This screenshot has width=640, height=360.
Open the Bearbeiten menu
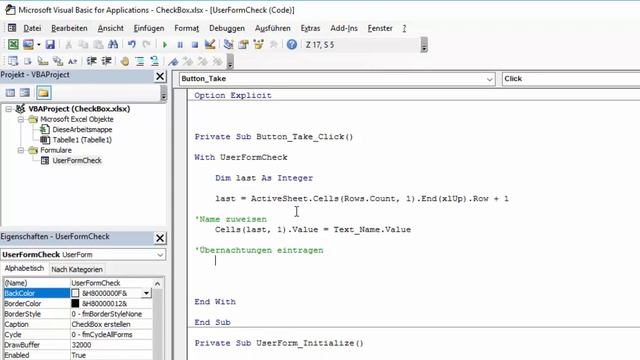point(69,28)
